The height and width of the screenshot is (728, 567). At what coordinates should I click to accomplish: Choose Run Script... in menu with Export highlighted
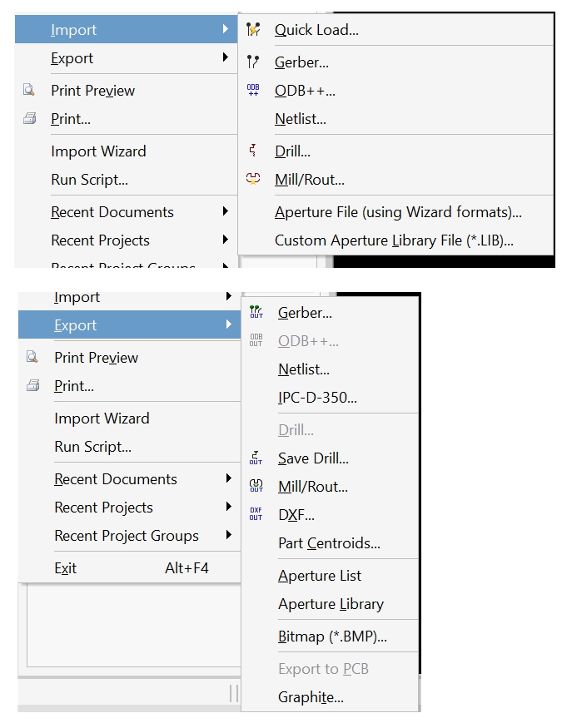click(92, 447)
